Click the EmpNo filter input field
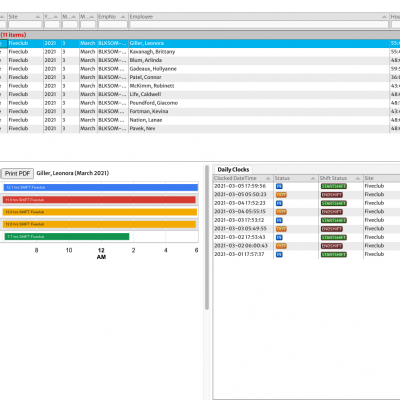 point(113,25)
